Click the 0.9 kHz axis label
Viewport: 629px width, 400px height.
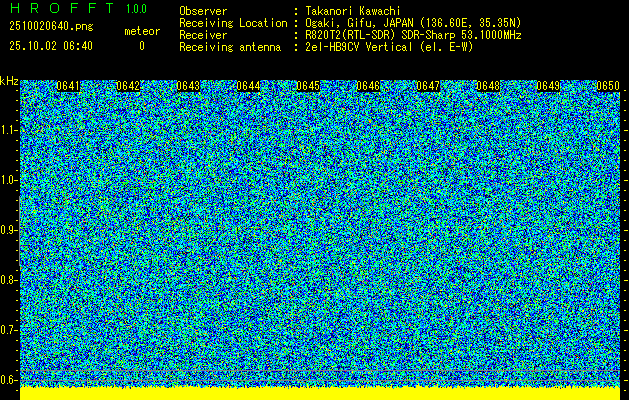pyautogui.click(x=7, y=230)
